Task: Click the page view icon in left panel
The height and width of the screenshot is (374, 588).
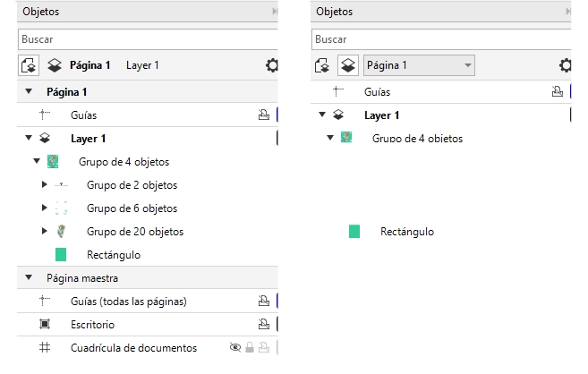Action: point(30,65)
